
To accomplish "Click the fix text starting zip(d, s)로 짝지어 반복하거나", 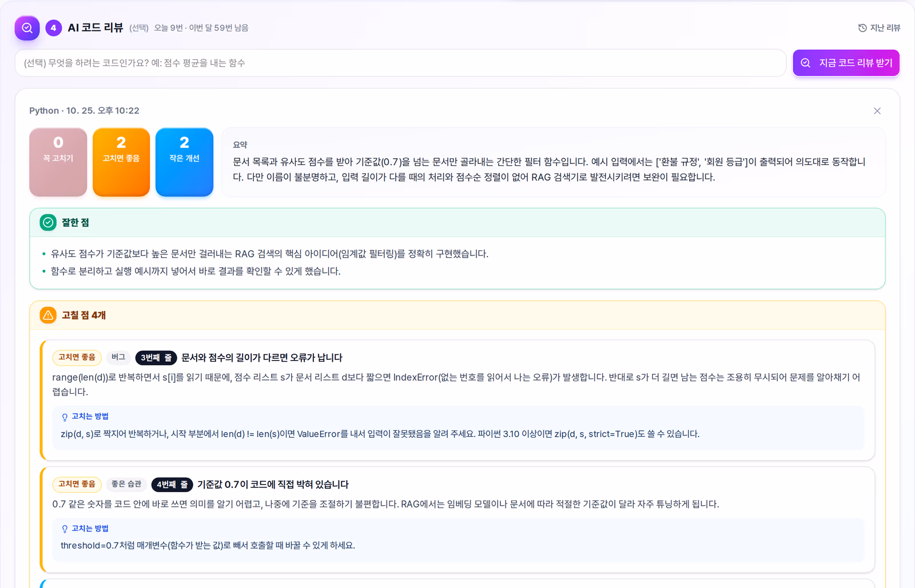I will 380,434.
